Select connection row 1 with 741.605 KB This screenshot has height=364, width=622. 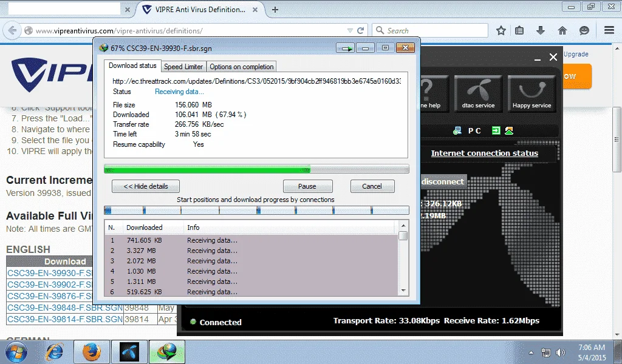[x=251, y=240]
